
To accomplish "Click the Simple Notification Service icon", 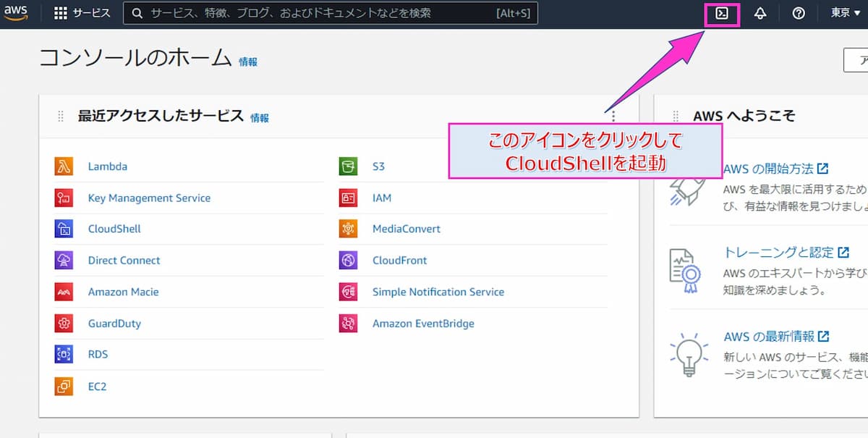I will 348,292.
